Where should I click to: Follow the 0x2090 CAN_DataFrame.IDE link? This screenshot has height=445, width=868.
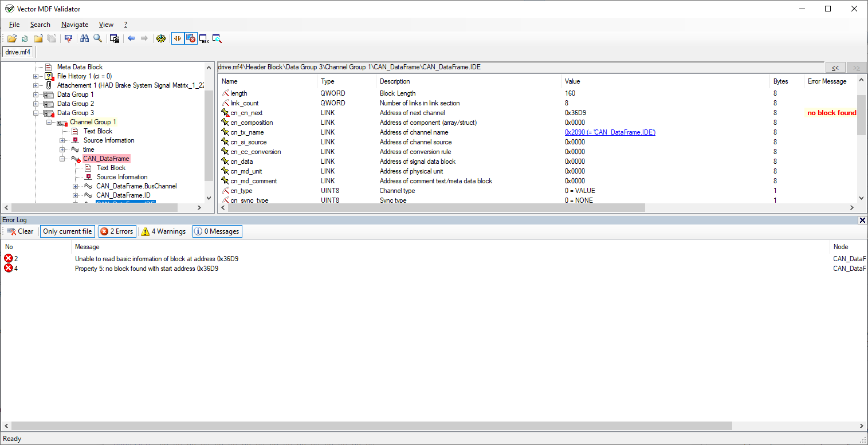pos(609,132)
